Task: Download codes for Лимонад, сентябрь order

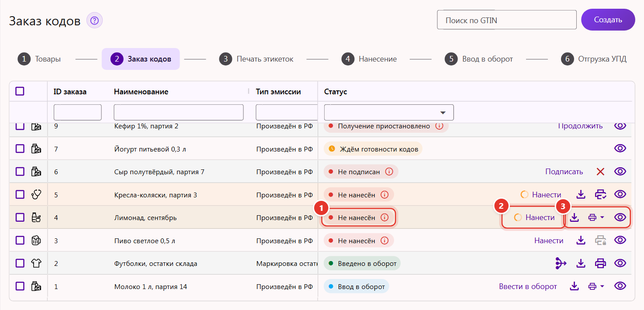Action: pyautogui.click(x=575, y=217)
